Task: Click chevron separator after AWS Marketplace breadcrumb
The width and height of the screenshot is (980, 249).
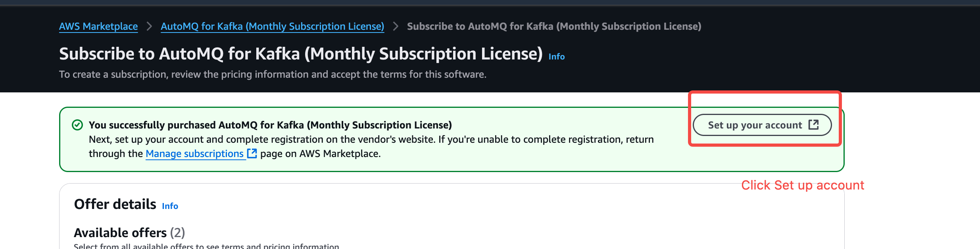Action: coord(149,26)
